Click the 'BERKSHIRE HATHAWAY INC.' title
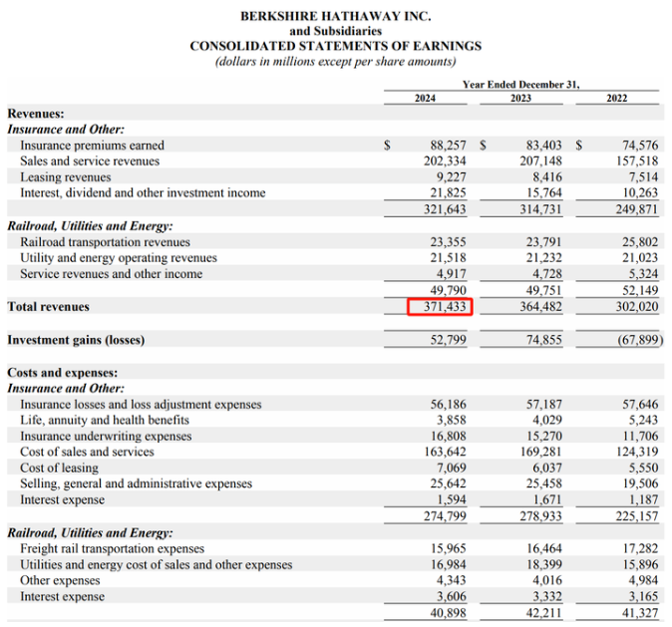 click(x=336, y=16)
